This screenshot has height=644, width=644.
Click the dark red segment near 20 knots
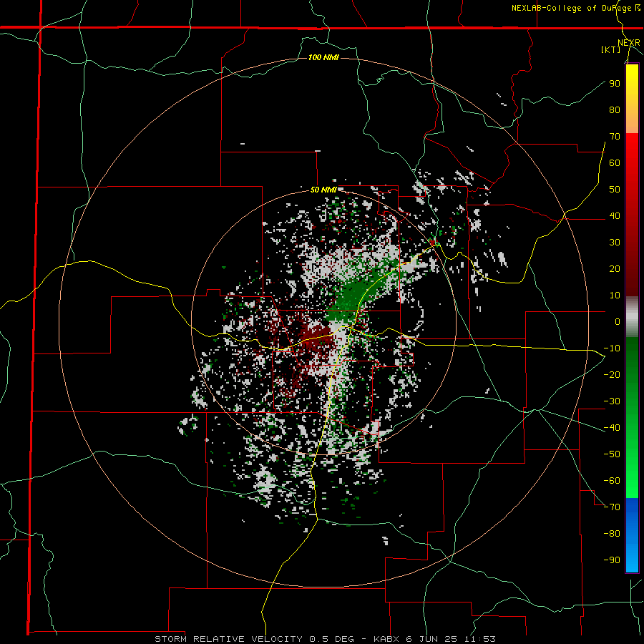(x=632, y=269)
